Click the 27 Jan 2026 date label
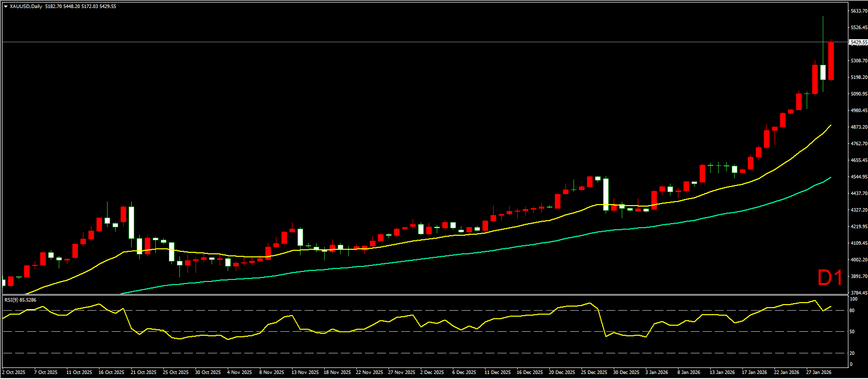 819,372
